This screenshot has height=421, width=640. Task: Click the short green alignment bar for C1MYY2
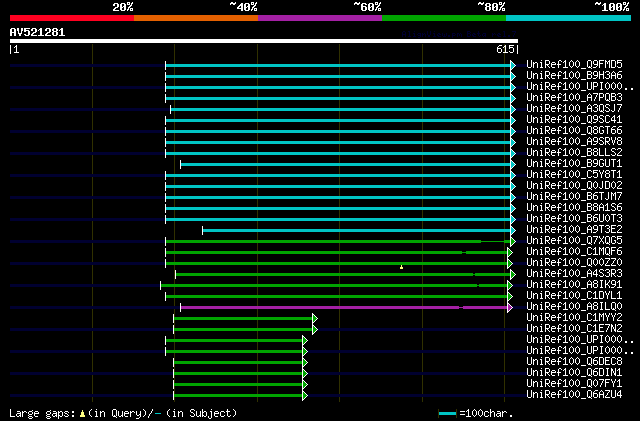click(243, 319)
